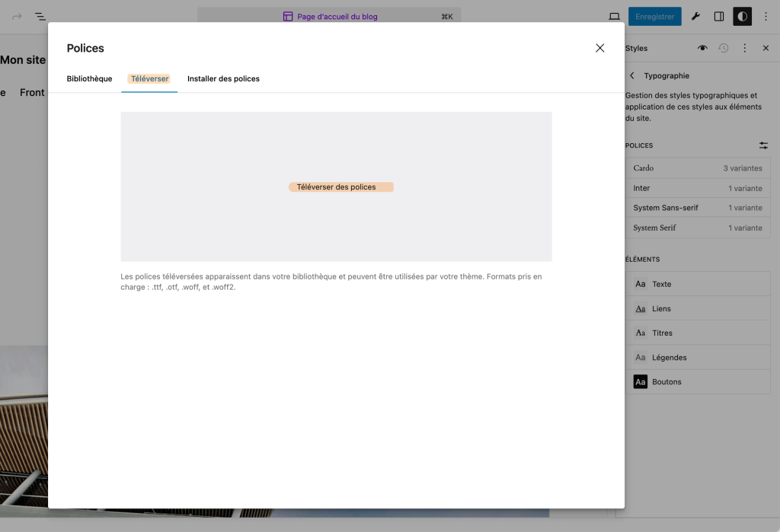780x532 pixels.
Task: Click the POLICES section label
Action: click(x=639, y=145)
